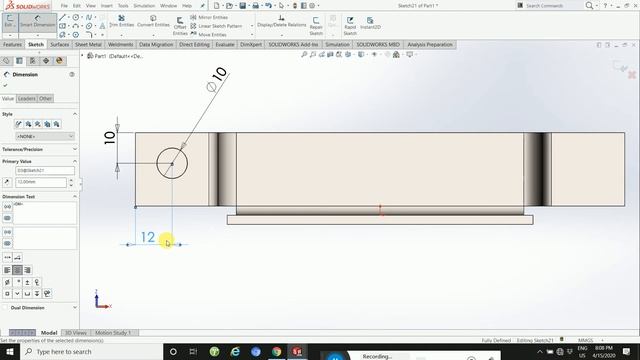Open the FeatureManager design tree tab
Viewport: 640px width, 360px height.
point(6,61)
